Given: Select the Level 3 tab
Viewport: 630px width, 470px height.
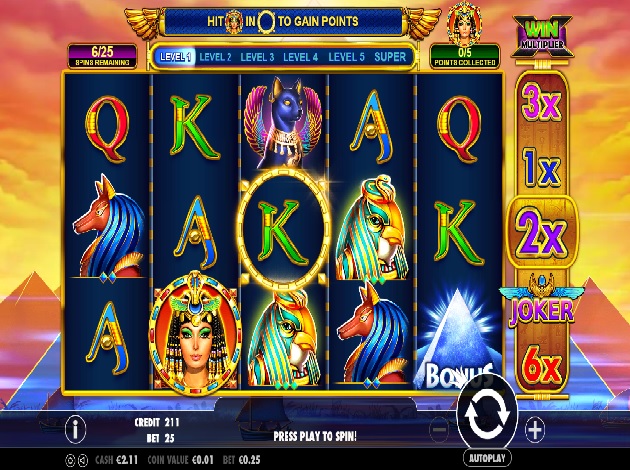Looking at the screenshot, I should (x=257, y=57).
